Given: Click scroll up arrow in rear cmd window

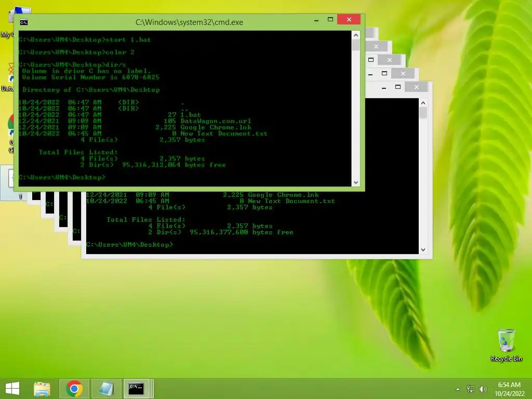Looking at the screenshot, I should coord(423,103).
